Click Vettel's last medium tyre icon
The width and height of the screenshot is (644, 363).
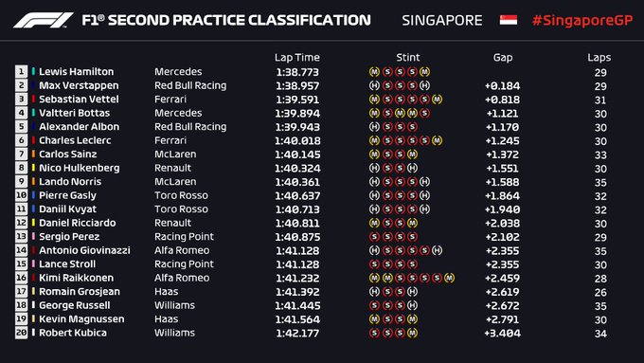point(437,100)
